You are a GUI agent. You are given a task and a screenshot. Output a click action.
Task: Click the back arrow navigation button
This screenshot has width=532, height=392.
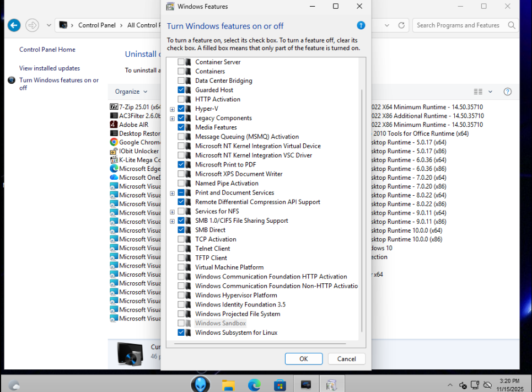[x=14, y=25]
